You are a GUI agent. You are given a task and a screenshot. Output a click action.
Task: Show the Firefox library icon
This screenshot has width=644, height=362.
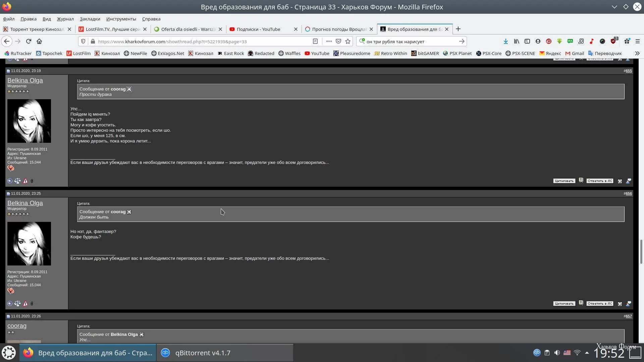[x=517, y=41]
